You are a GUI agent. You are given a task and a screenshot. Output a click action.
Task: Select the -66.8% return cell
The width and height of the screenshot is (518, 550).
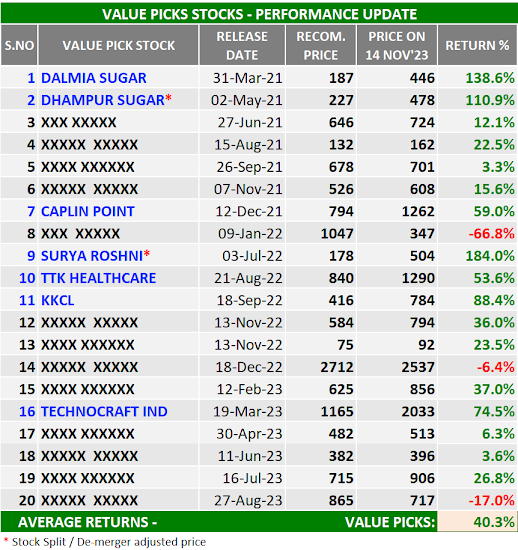(477, 234)
